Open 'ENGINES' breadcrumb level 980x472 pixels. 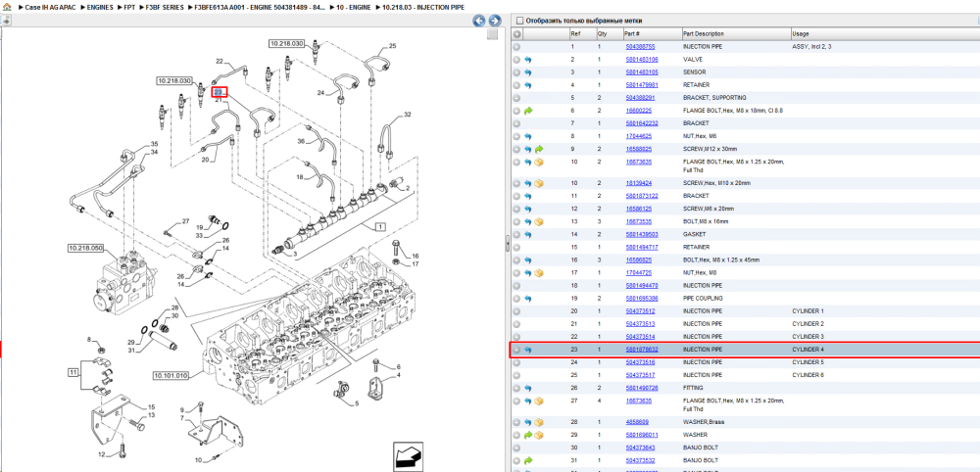point(100,7)
